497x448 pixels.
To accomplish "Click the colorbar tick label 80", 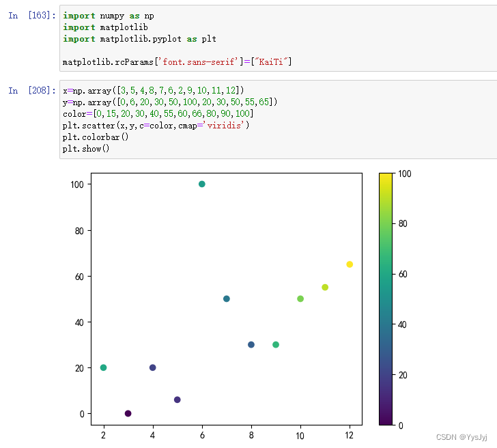I will (403, 223).
